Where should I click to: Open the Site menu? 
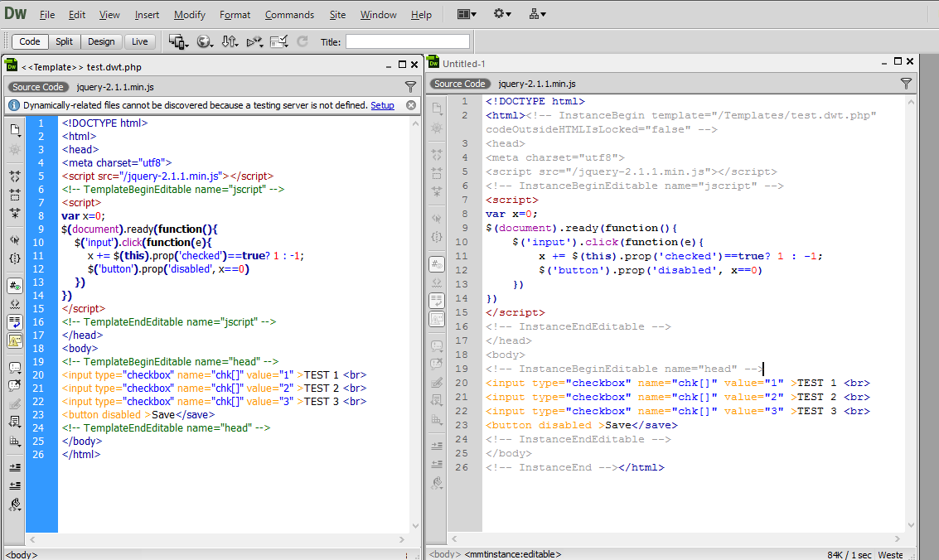click(338, 15)
